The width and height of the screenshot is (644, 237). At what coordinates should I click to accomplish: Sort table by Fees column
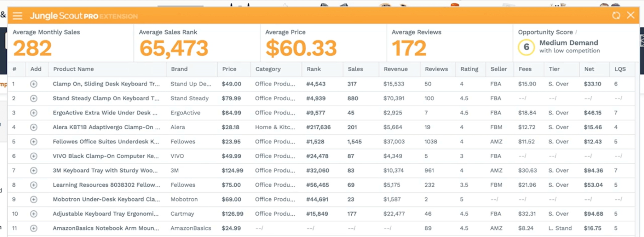coord(525,69)
